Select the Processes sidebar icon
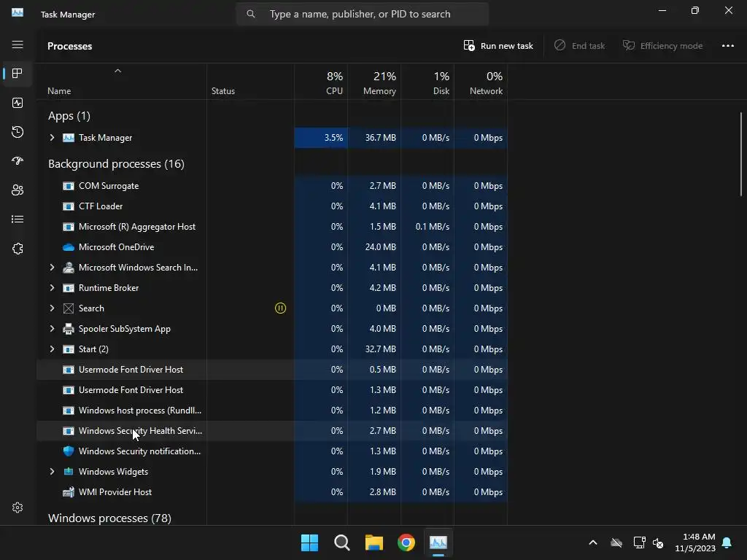 [x=18, y=74]
